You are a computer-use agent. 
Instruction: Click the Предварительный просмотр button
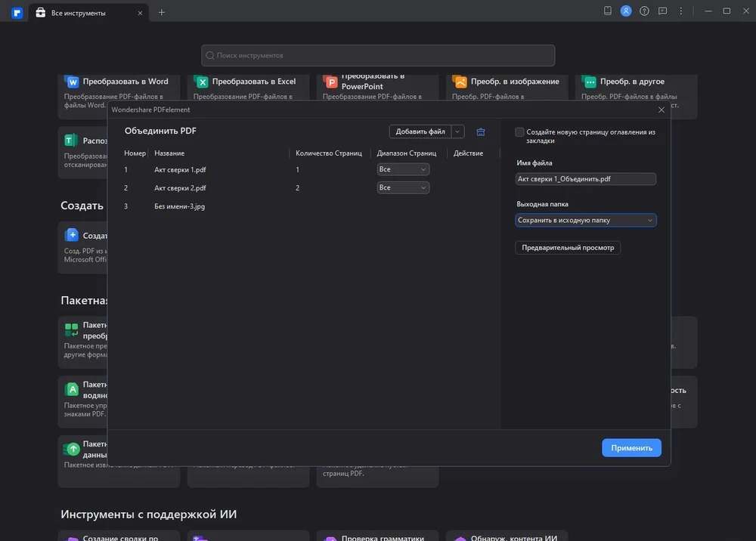point(568,248)
